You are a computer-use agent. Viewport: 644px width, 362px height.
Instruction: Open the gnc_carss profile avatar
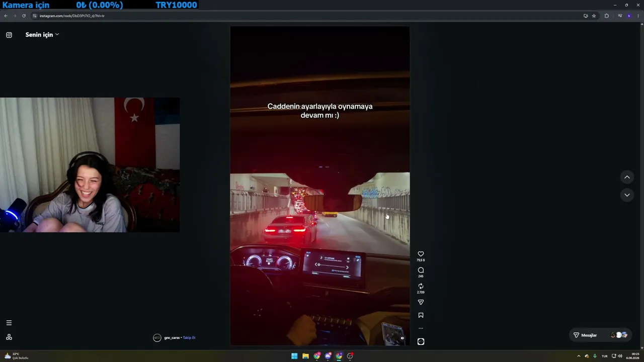coord(157,338)
